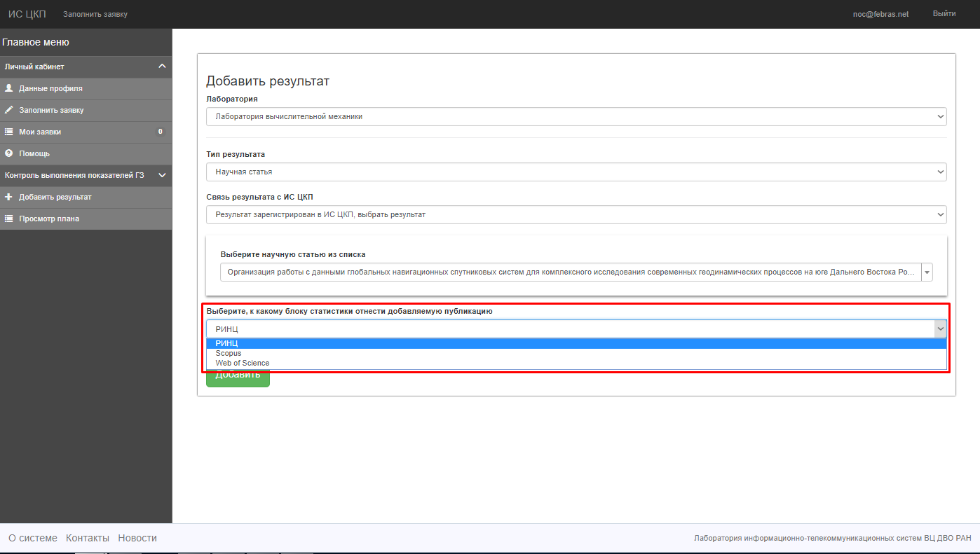Screen dimensions: 980x554
Task: Click the Выберите научную статью из списка label
Action: coord(293,254)
